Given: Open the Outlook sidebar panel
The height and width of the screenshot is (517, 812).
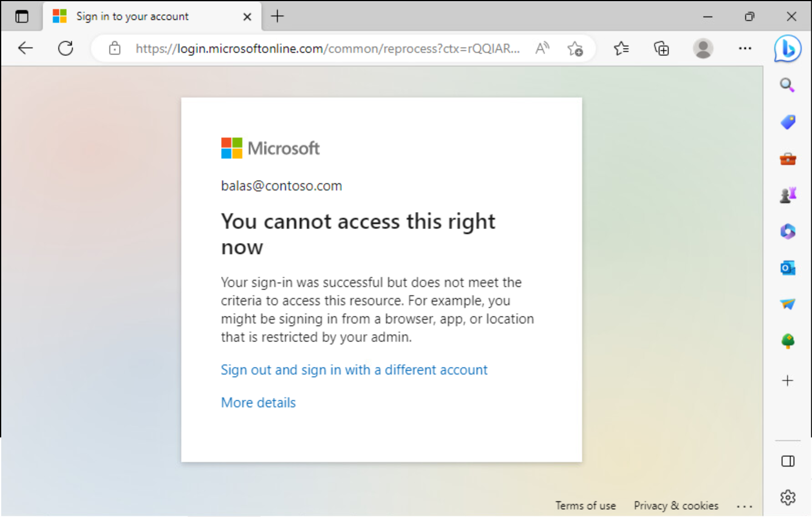Looking at the screenshot, I should 788,267.
